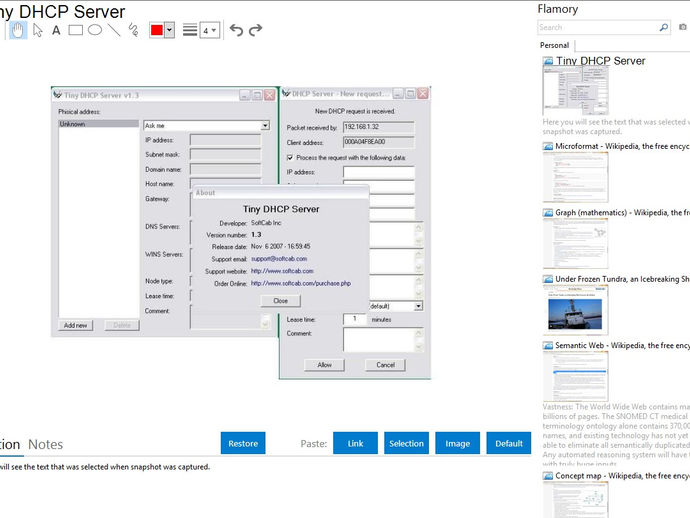Open the http://www.softcab.com support website link
This screenshot has width=690, height=518.
pyautogui.click(x=282, y=271)
